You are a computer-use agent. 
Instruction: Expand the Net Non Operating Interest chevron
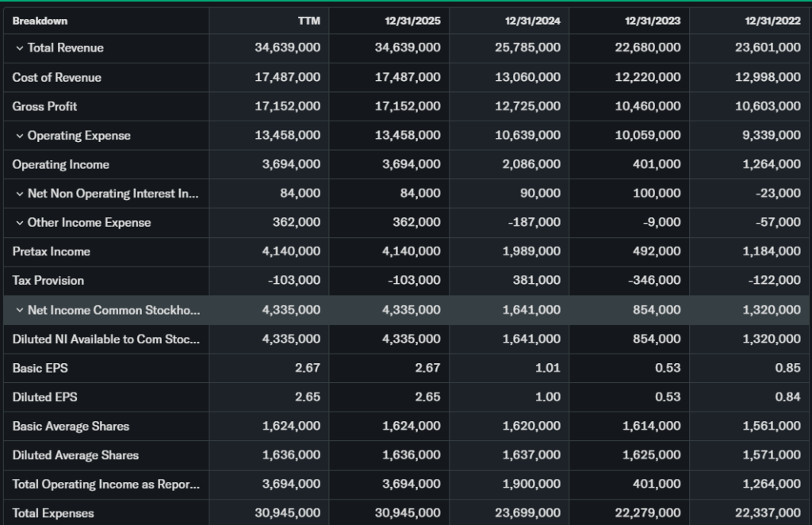20,194
